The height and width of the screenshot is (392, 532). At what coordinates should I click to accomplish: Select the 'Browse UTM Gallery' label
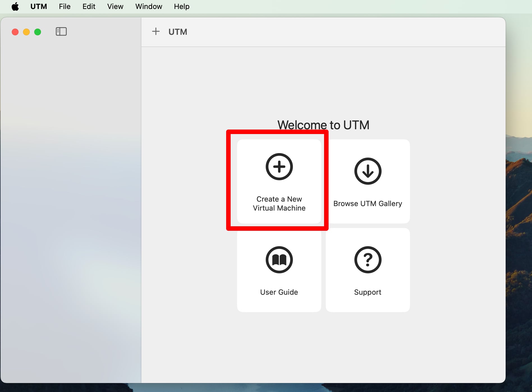[x=368, y=204]
